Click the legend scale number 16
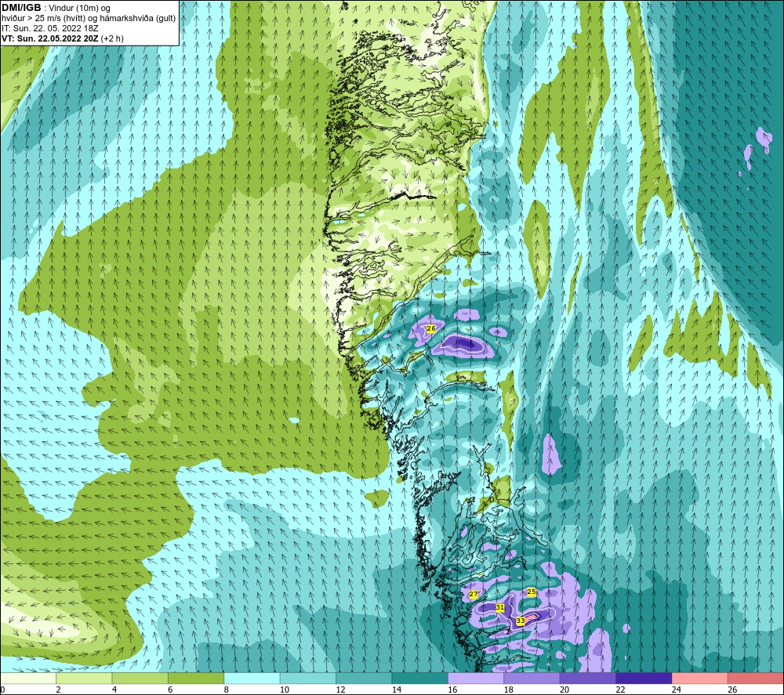This screenshot has width=784, height=695. pos(452,690)
